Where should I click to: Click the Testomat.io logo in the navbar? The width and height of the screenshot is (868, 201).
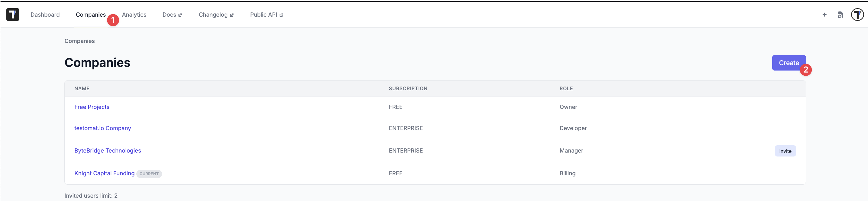[x=13, y=15]
